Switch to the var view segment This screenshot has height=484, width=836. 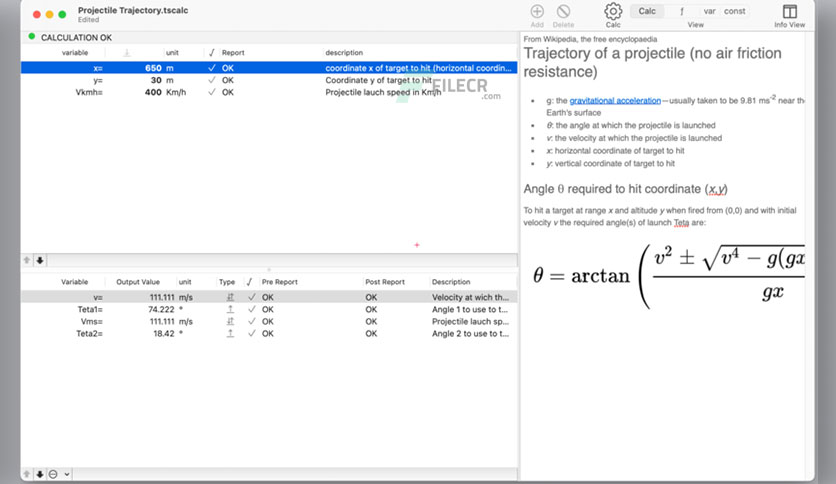[709, 11]
